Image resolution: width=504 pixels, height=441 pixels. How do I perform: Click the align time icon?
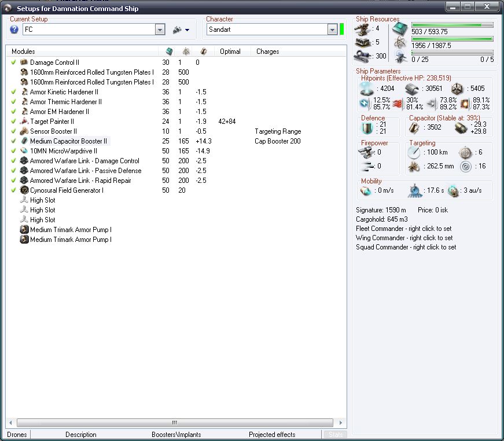415,190
